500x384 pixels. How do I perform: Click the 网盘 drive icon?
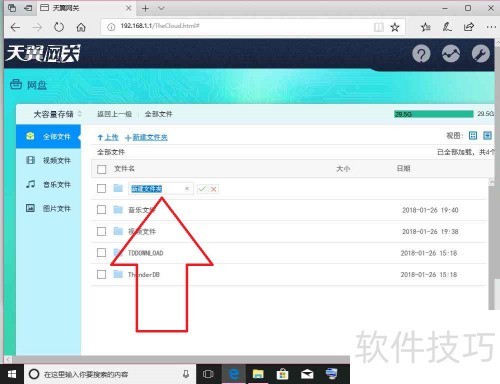pyautogui.click(x=16, y=85)
